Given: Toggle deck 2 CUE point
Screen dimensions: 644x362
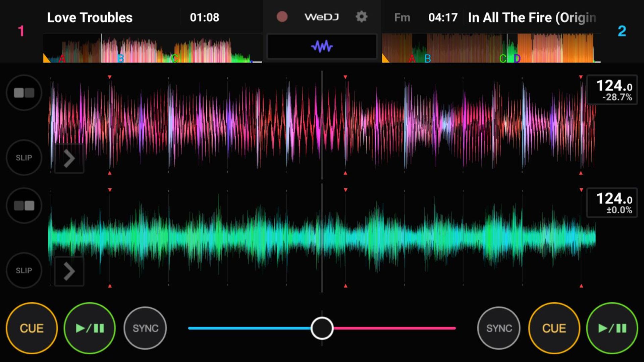Looking at the screenshot, I should pos(554,328).
